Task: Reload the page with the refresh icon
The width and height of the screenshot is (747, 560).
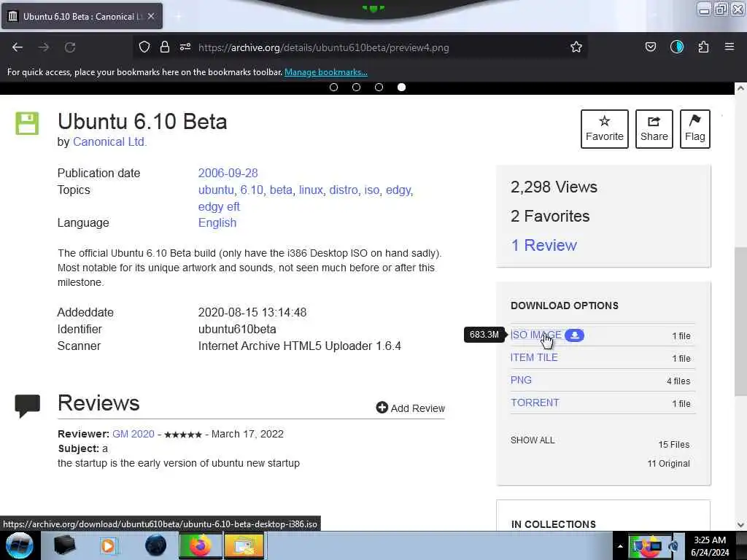Action: pos(70,47)
